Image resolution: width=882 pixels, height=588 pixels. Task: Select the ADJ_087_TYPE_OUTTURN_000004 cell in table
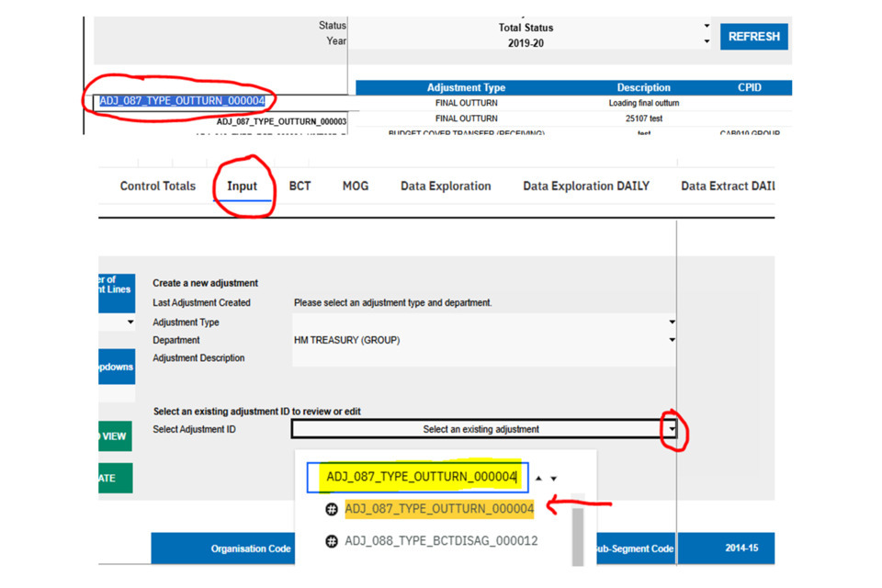click(182, 101)
